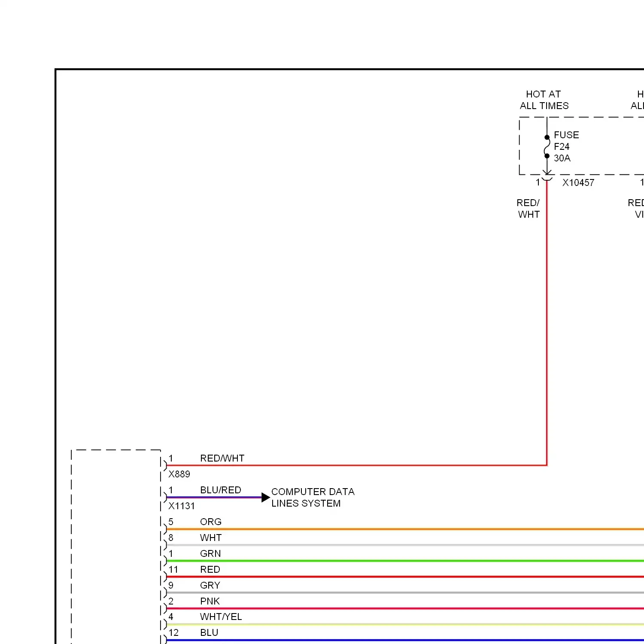Select the RED wire label at pin 11
The image size is (644, 644).
point(210,569)
